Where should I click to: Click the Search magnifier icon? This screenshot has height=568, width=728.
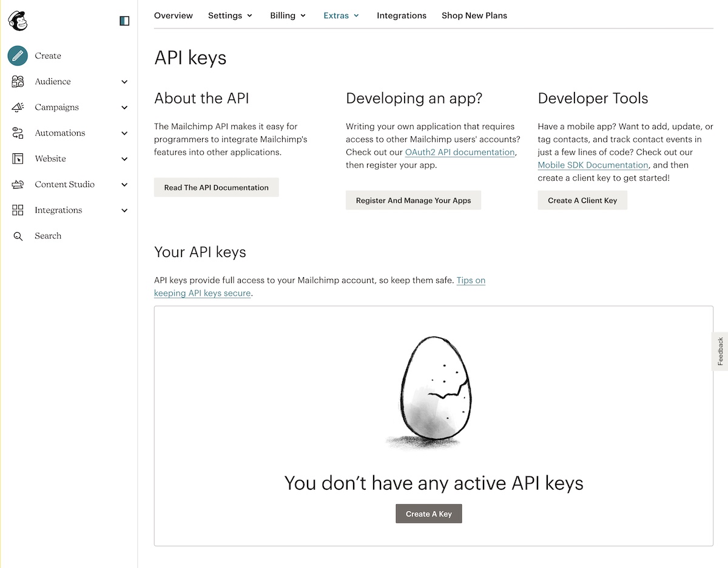(x=18, y=236)
